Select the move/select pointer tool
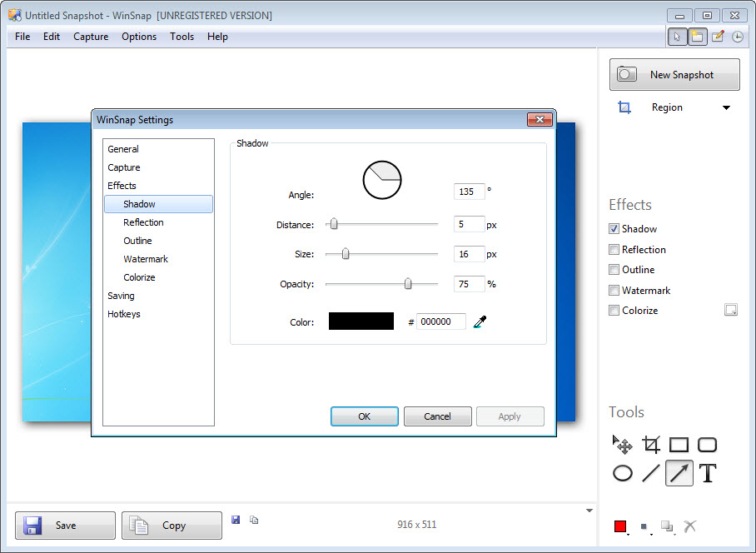 [x=623, y=445]
